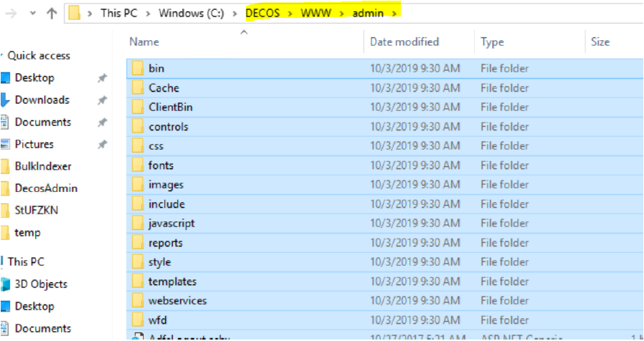Click the bin folder icon
This screenshot has width=644, height=341.
pos(138,68)
